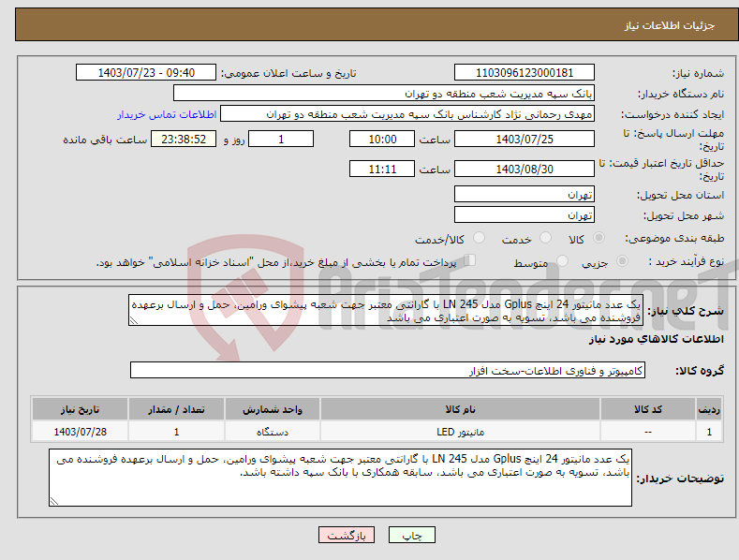Click the شرح کلی نیاز description textarea
Screen dimensions: 739x560
(x=386, y=311)
